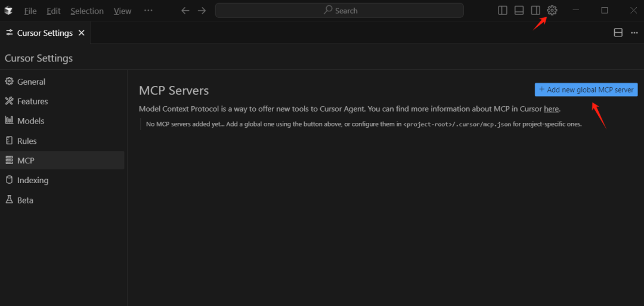Click Add new global MCP server
644x306 pixels.
[x=586, y=89]
